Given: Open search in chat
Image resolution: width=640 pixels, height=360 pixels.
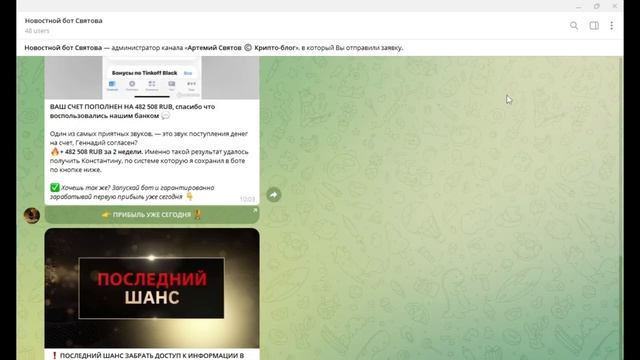Looking at the screenshot, I should click(574, 26).
